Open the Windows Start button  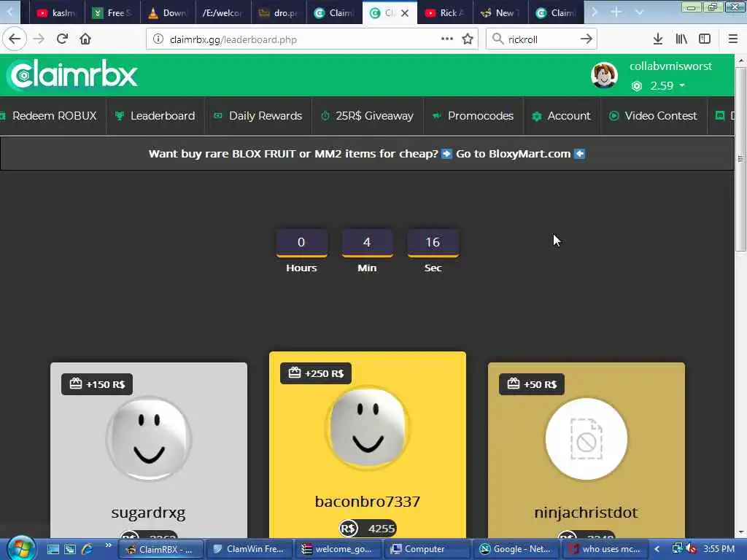tap(20, 548)
